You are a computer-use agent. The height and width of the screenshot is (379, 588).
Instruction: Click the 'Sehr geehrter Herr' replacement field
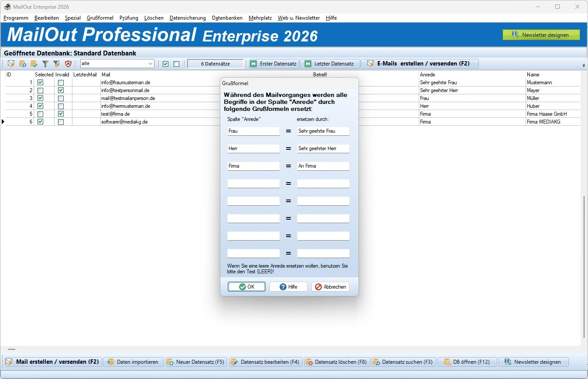323,148
